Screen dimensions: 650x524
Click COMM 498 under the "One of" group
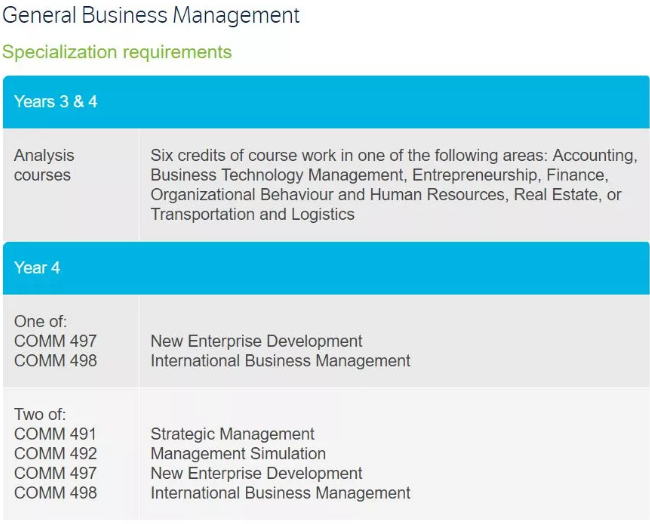pyautogui.click(x=55, y=360)
